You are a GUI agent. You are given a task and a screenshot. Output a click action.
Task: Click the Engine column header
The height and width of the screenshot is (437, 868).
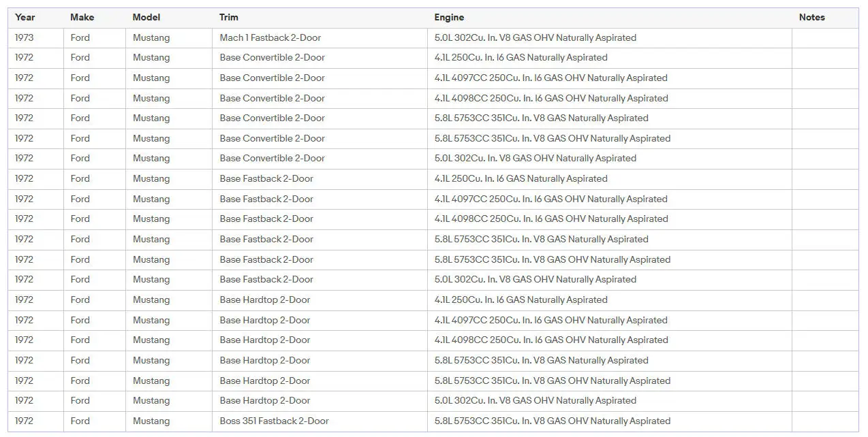pyautogui.click(x=609, y=18)
